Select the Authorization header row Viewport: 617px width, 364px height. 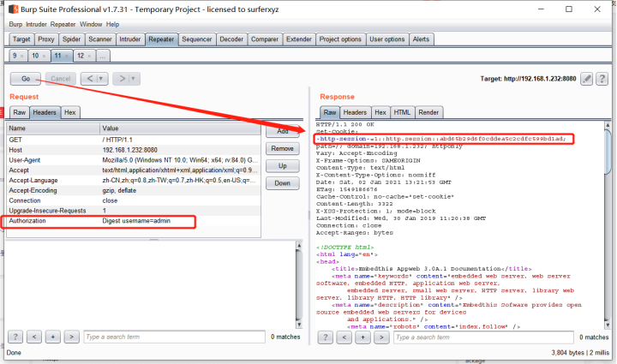pos(134,221)
